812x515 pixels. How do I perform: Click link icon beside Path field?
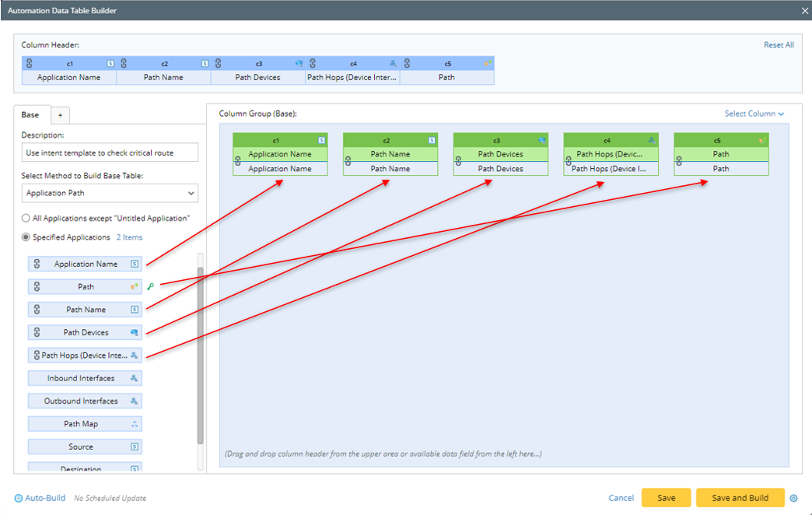(x=37, y=286)
